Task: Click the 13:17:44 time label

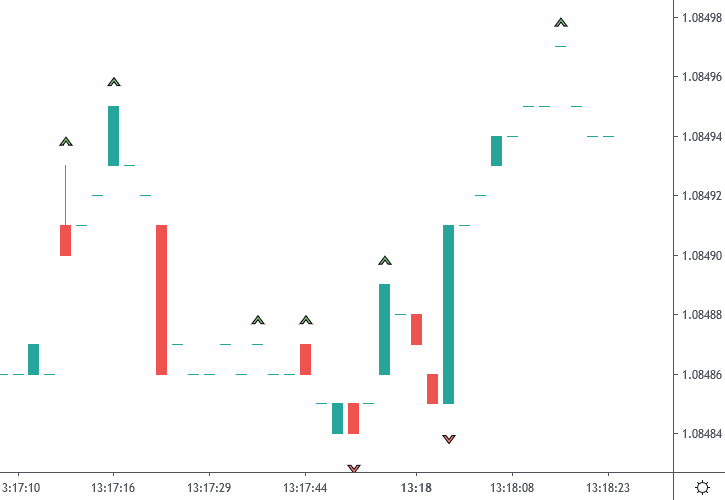Action: click(x=305, y=487)
